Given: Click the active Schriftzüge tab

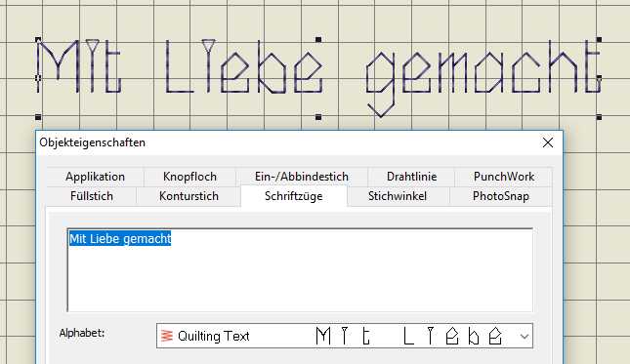Looking at the screenshot, I should pos(294,196).
